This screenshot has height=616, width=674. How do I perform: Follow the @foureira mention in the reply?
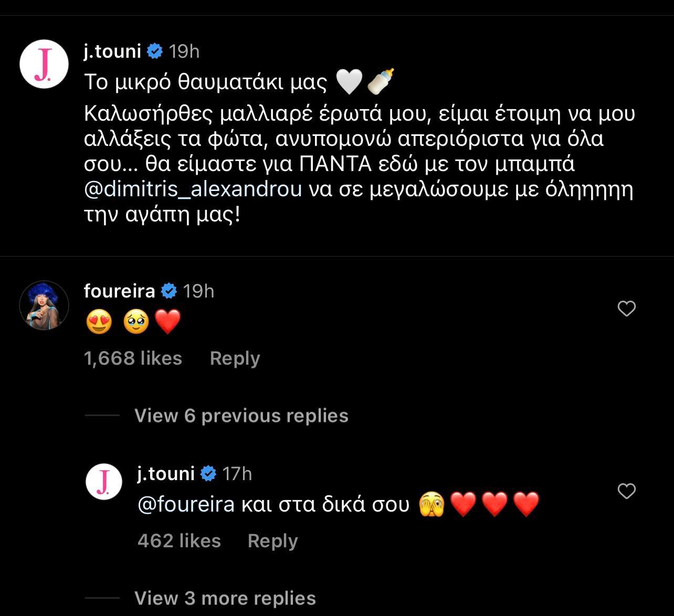(186, 504)
